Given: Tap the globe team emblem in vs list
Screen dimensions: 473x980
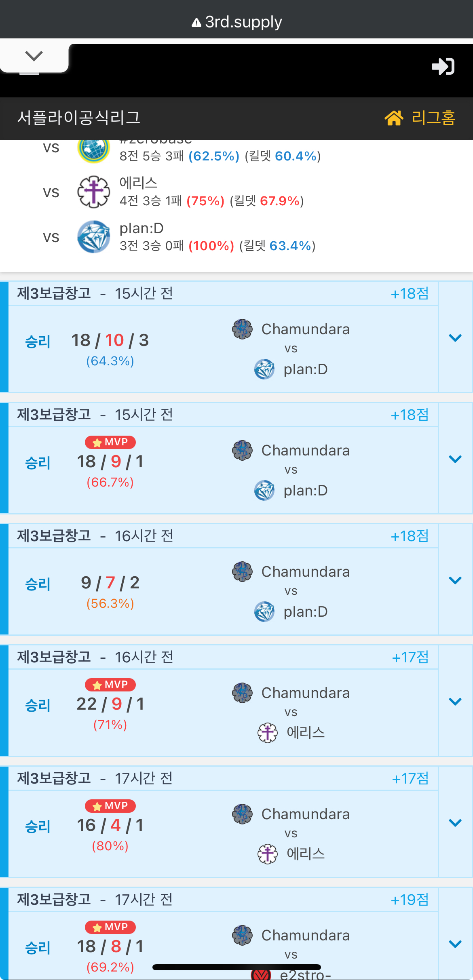Looking at the screenshot, I should 93,150.
